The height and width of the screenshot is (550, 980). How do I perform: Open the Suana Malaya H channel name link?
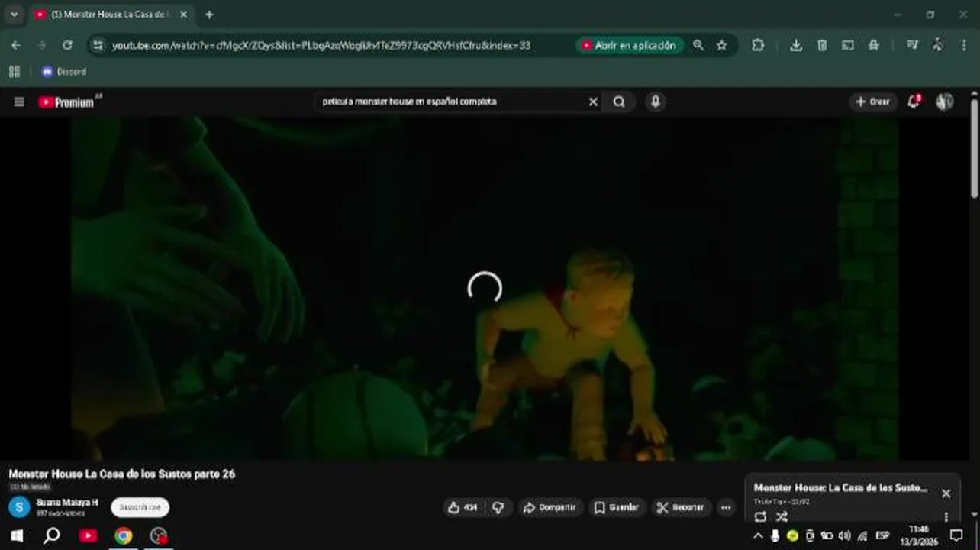(67, 502)
